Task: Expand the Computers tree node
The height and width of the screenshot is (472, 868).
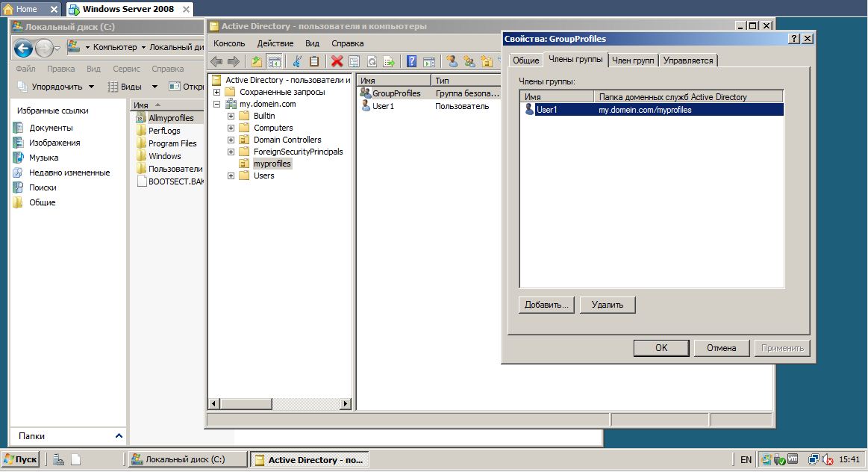Action: [231, 128]
